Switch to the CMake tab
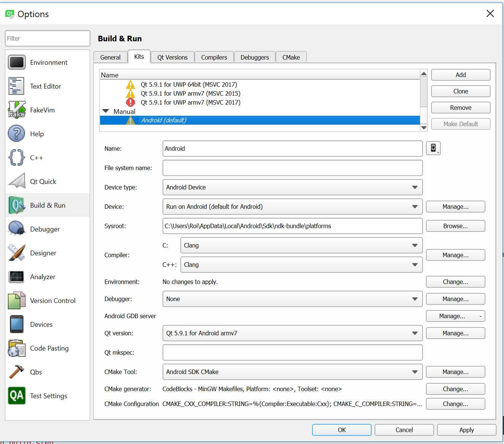 [291, 57]
